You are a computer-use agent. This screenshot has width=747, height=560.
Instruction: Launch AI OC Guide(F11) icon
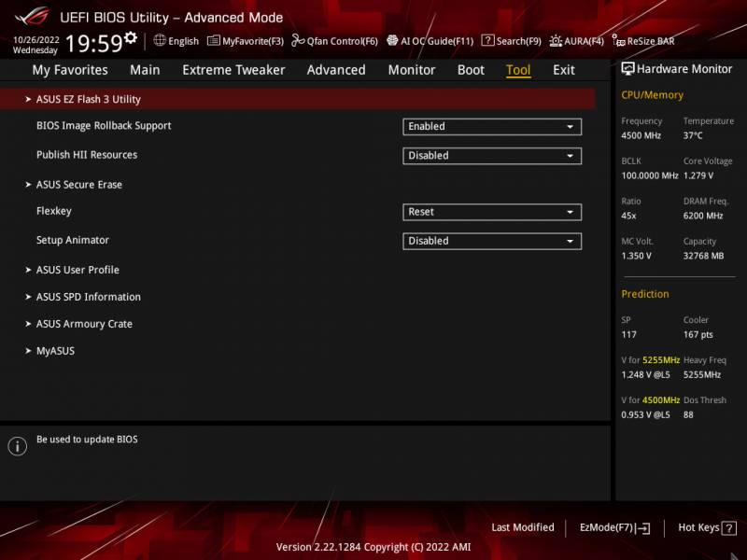(x=392, y=40)
